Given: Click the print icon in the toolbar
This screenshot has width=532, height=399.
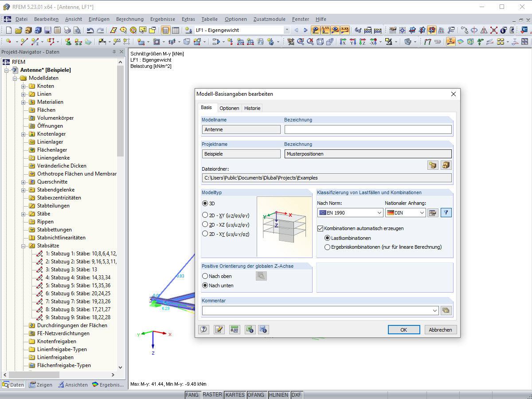Looking at the screenshot, I should [x=67, y=30].
